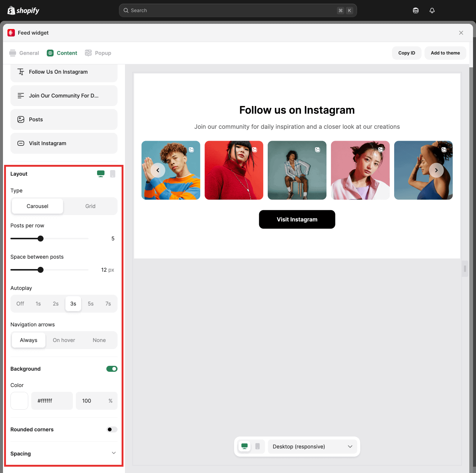
Task: Enable the Rounded corners toggle
Action: point(112,429)
